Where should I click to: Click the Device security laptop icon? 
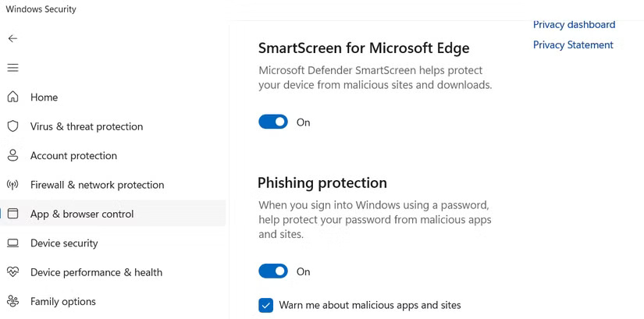(12, 243)
